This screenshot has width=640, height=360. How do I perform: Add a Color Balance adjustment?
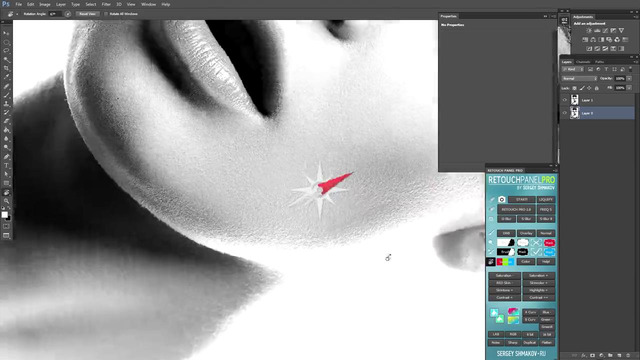click(593, 40)
